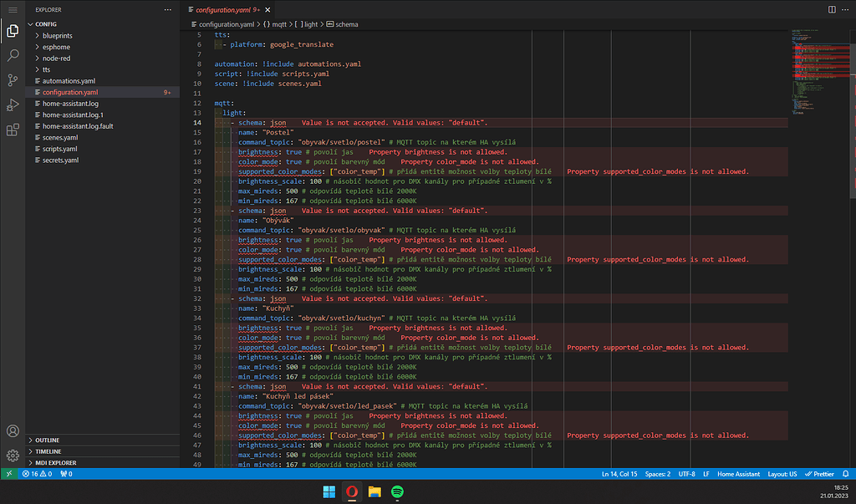Open the hamburger application menu
Screen dimensions: 856x504
click(13, 10)
